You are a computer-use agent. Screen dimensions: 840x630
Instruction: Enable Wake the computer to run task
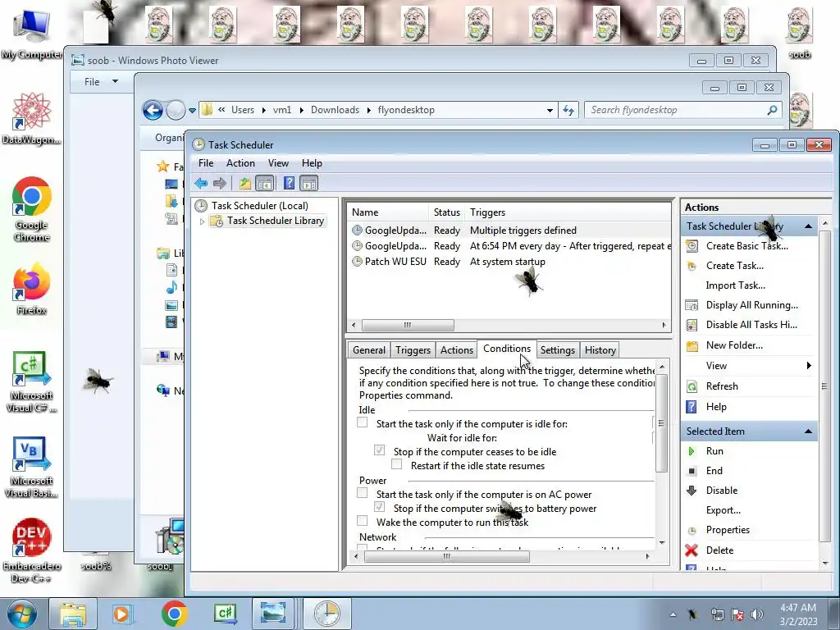click(x=363, y=521)
